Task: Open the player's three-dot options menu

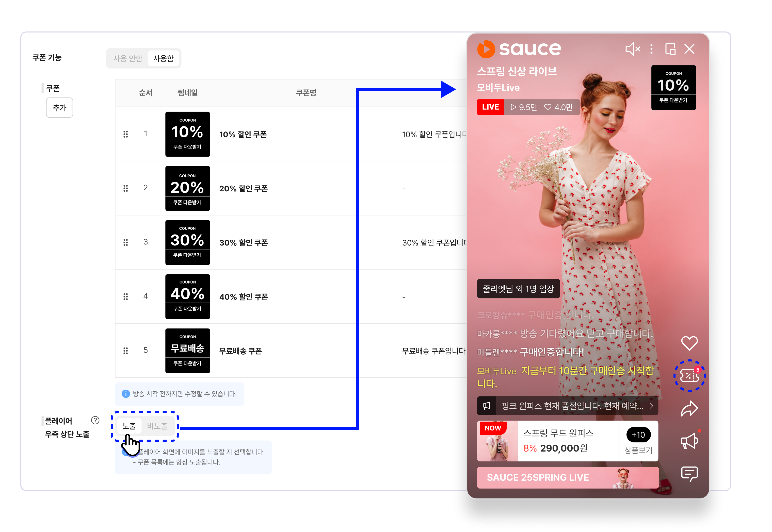Action: point(651,49)
